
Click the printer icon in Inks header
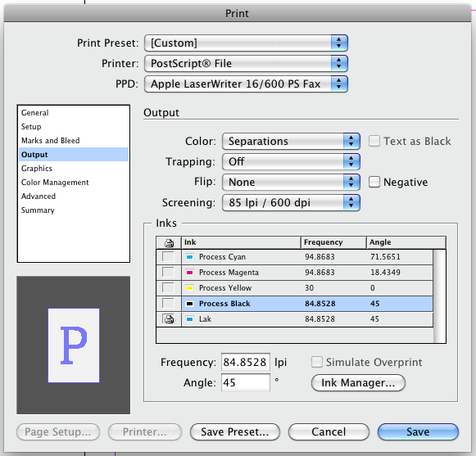[169, 242]
